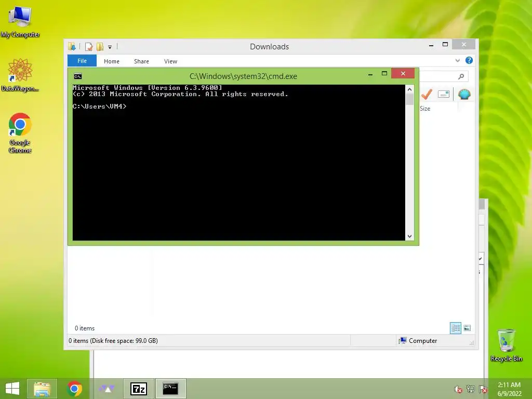Minimize the Downloads window

431,45
